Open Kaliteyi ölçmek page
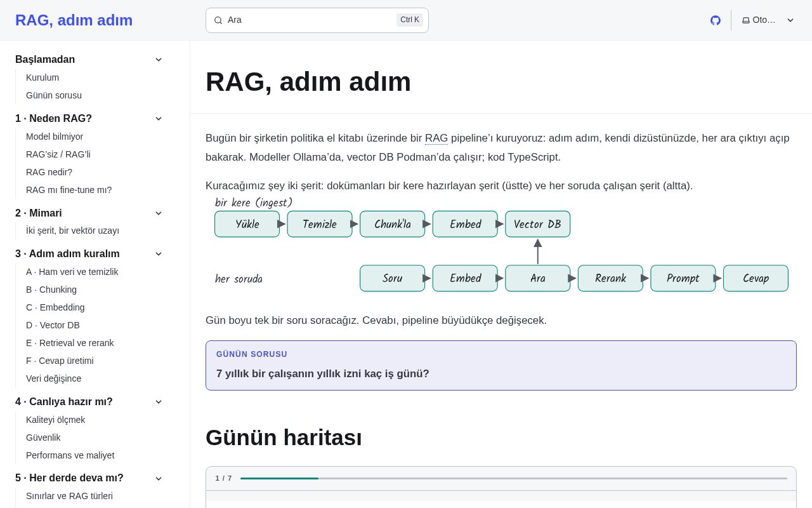The height and width of the screenshot is (508, 812). (55, 420)
